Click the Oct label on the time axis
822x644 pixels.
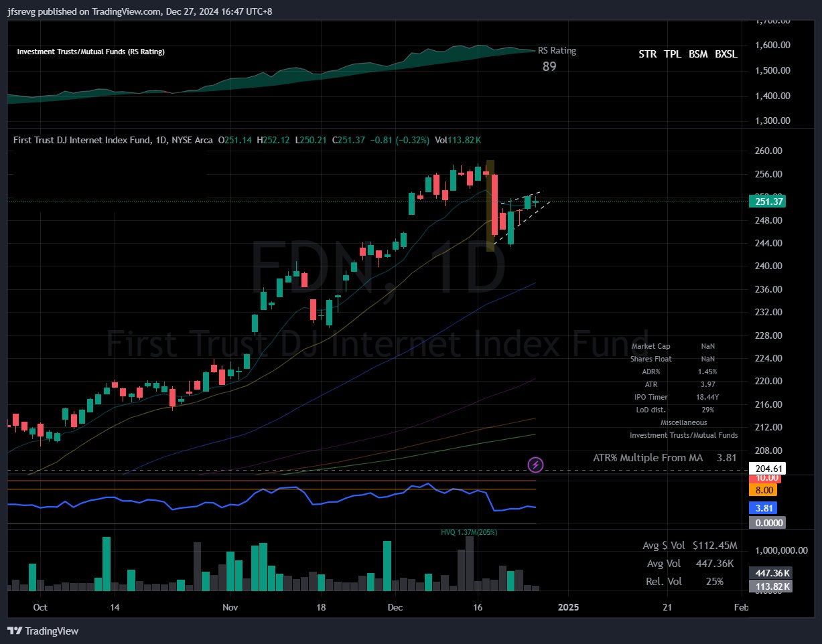40,607
